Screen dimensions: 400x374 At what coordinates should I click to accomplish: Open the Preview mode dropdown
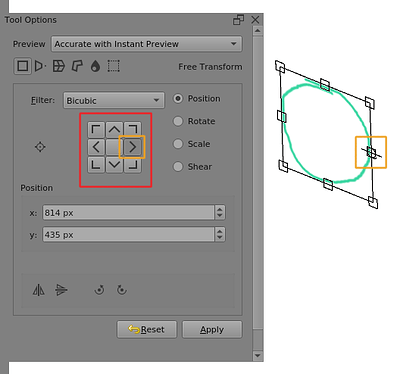(x=146, y=44)
